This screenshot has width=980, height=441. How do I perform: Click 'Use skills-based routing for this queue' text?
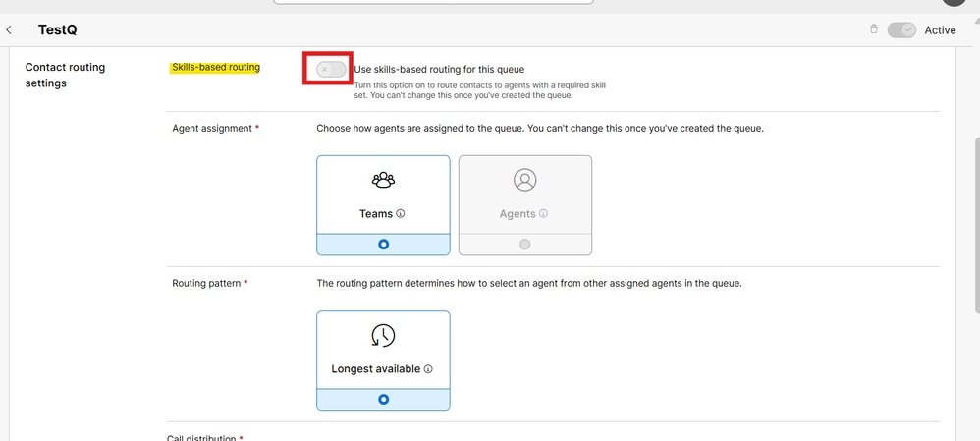(x=439, y=70)
